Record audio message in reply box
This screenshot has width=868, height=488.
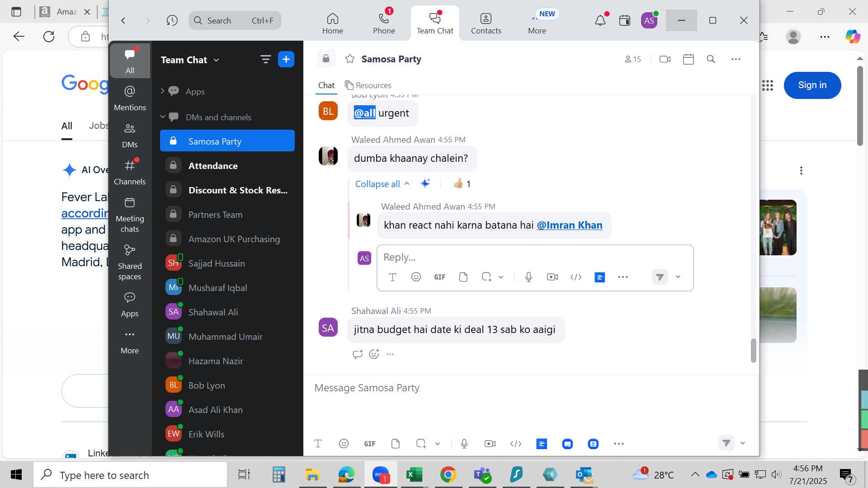pyautogui.click(x=528, y=277)
